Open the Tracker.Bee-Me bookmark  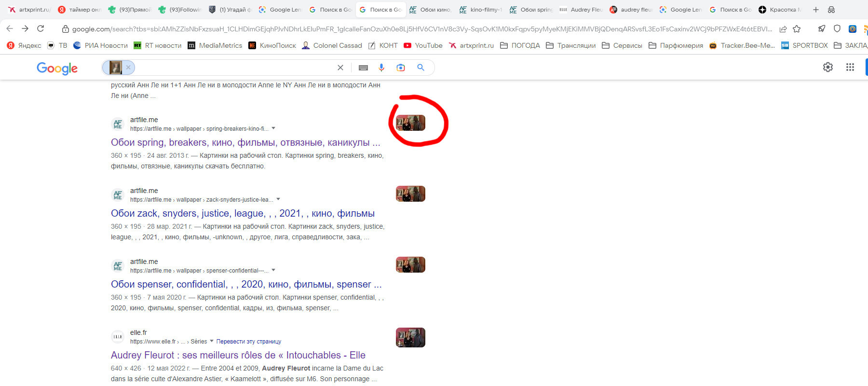pyautogui.click(x=742, y=45)
